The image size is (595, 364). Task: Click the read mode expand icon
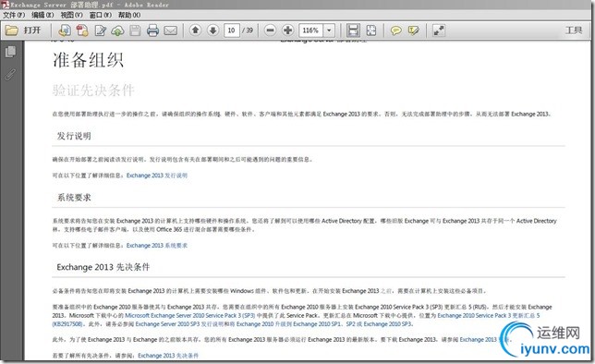439,30
